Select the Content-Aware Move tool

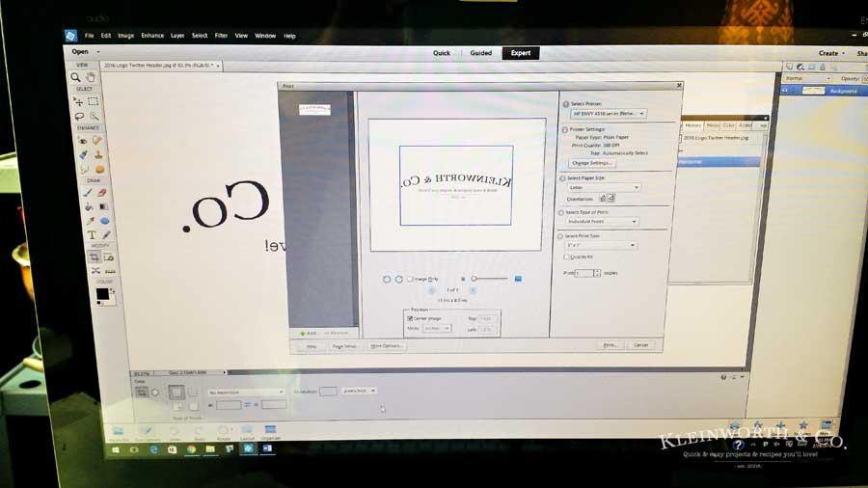click(x=95, y=271)
